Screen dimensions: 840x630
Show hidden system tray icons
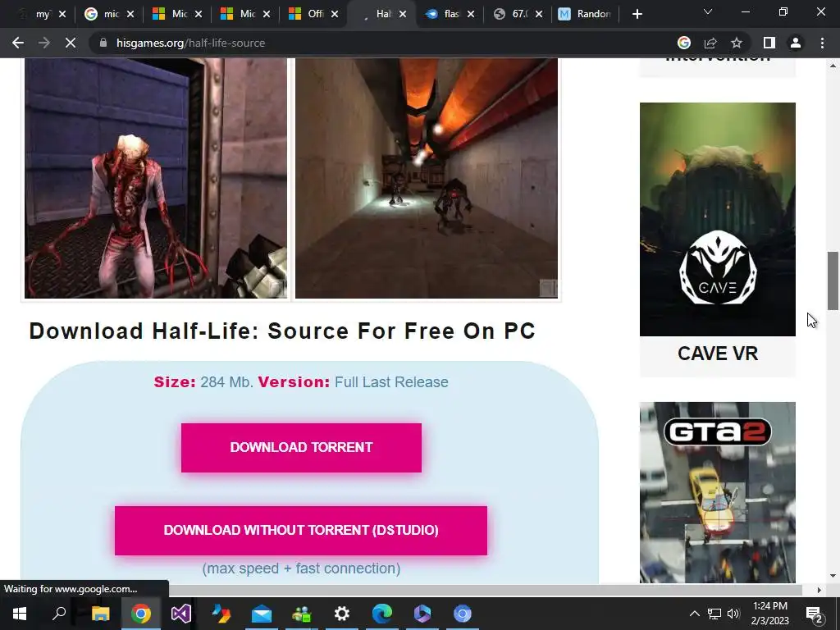pos(694,614)
